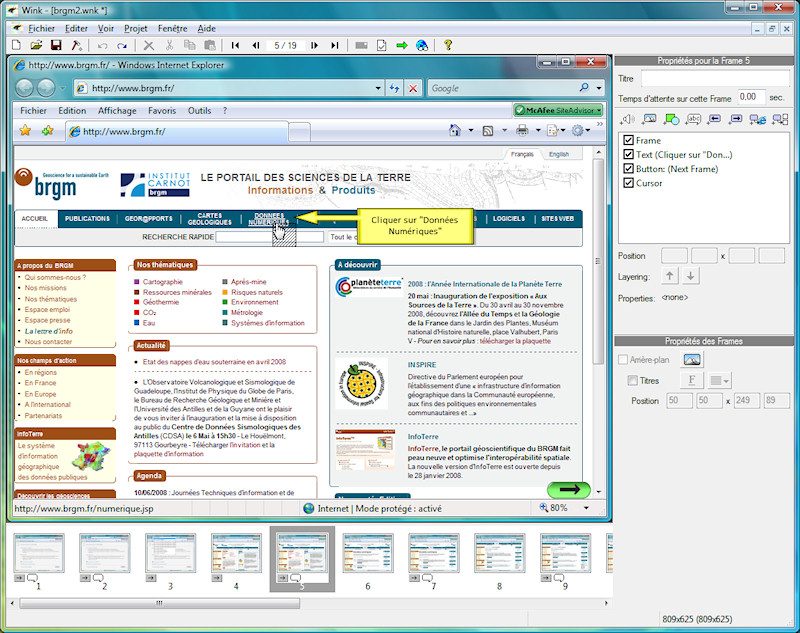Open the Projet menu
The height and width of the screenshot is (633, 800).
pyautogui.click(x=136, y=29)
